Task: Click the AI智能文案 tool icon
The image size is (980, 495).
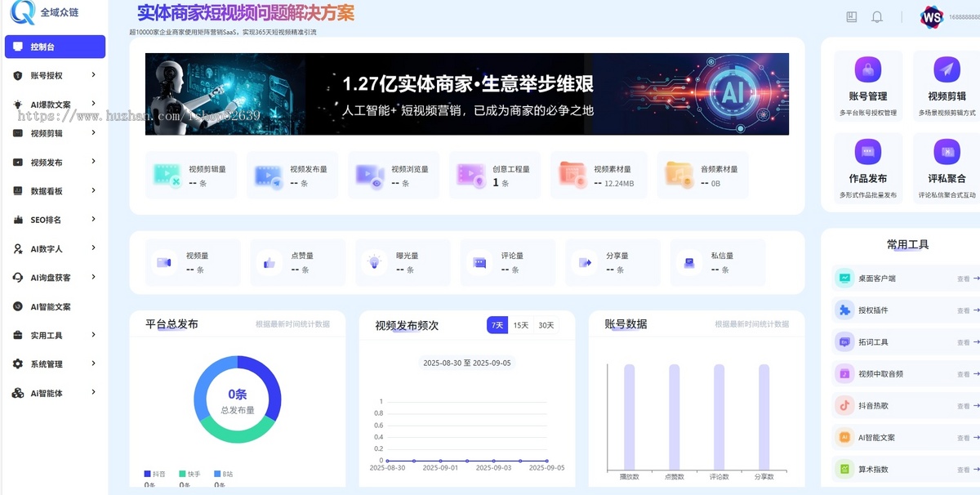Action: (844, 438)
